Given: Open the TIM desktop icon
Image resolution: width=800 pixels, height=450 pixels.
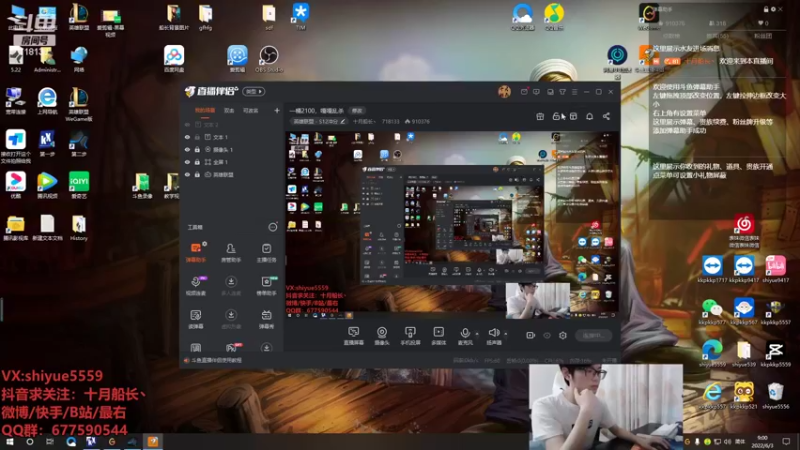Looking at the screenshot, I should (x=300, y=16).
